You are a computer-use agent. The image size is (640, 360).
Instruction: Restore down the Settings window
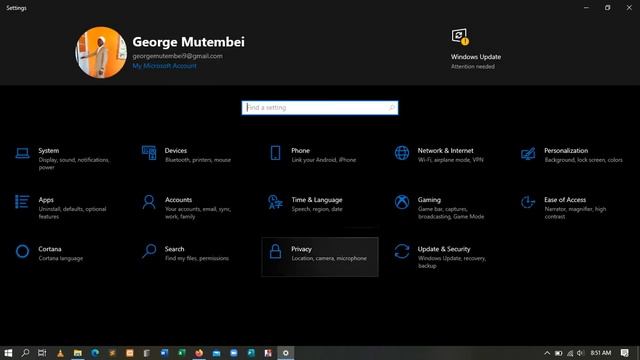608,7
